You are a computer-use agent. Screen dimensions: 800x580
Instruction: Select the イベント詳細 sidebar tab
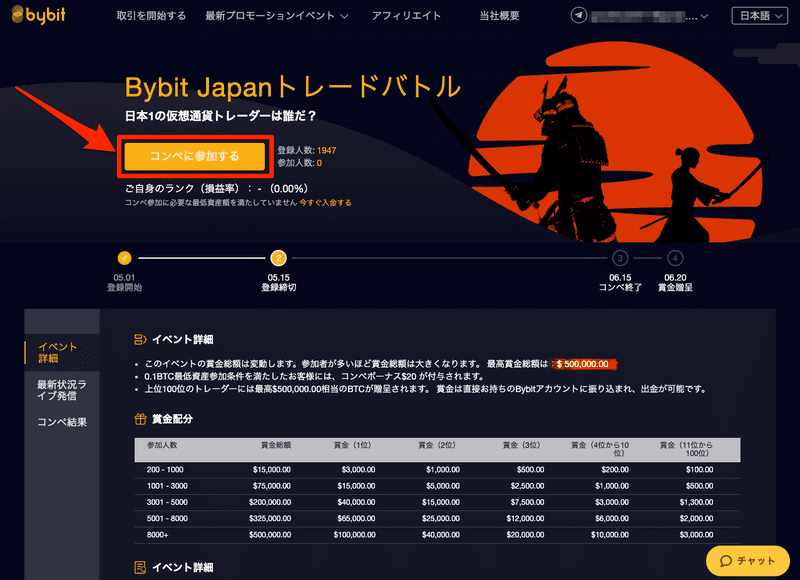click(62, 352)
